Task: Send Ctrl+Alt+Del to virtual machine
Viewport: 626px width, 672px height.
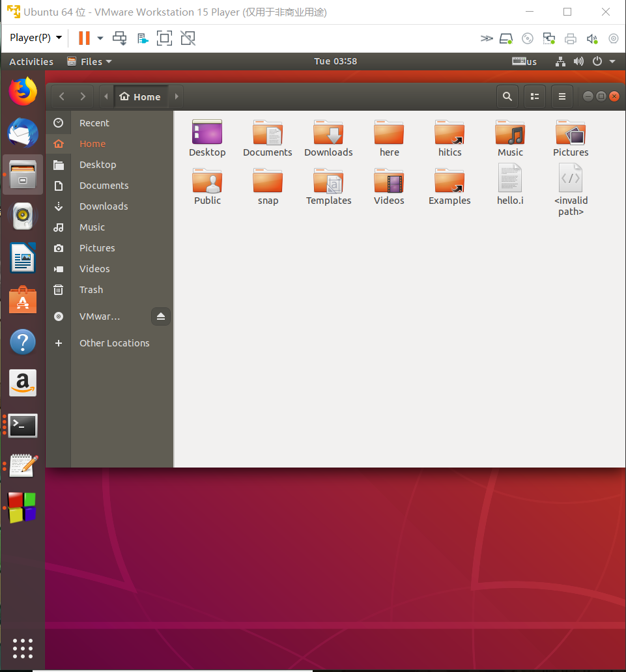Action: point(120,38)
